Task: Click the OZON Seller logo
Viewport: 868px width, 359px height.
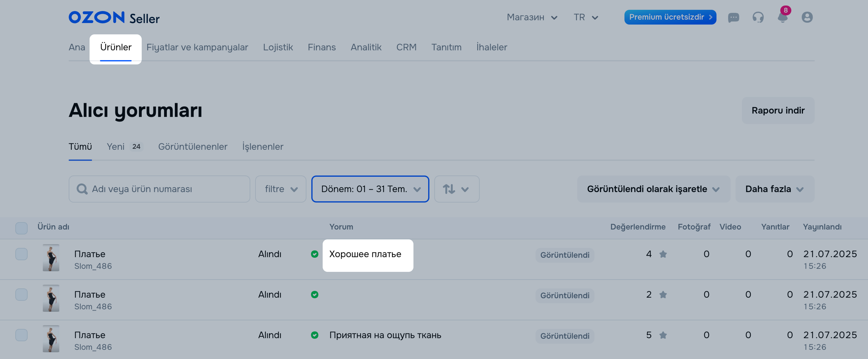Action: (114, 17)
